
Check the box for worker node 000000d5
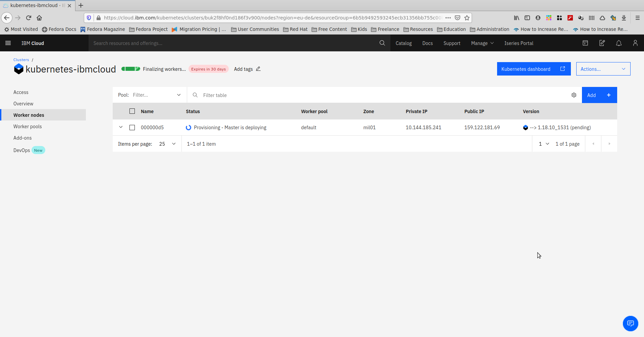coord(132,128)
